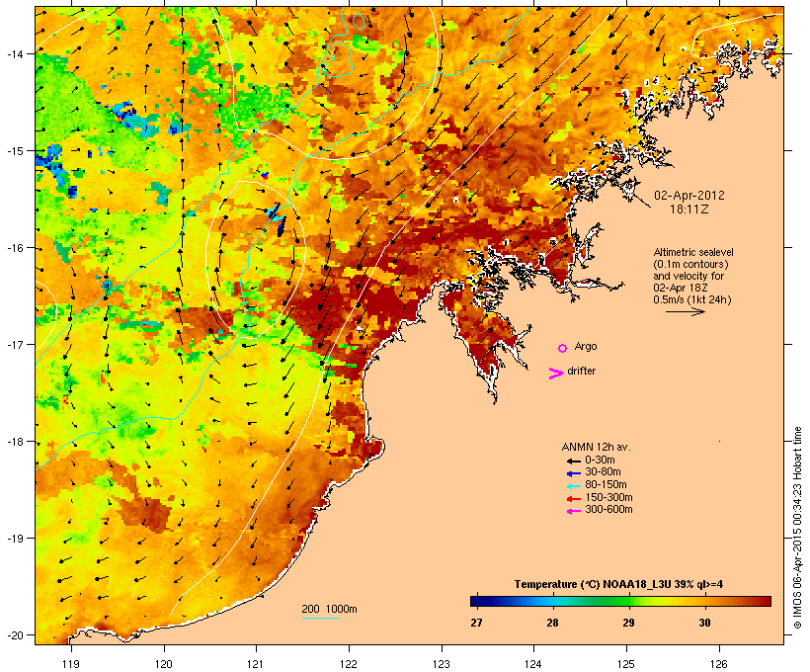This screenshot has width=810, height=672.
Task: Click the blue 30-80m legend arrow
Action: tap(573, 473)
